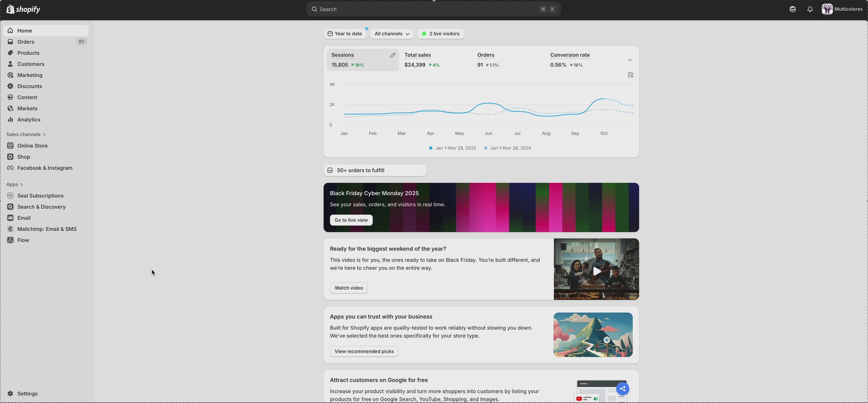The image size is (868, 403).
Task: Open Settings gear in sidebar
Action: 10,393
